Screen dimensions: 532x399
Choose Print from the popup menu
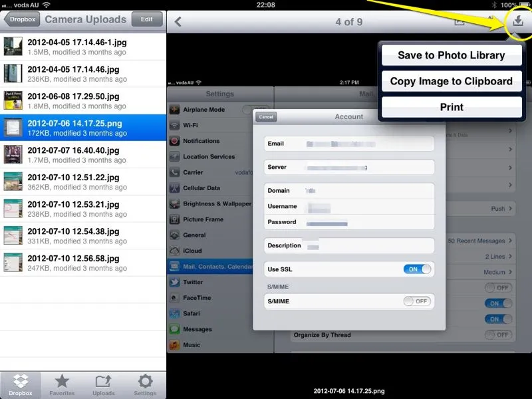pyautogui.click(x=452, y=107)
